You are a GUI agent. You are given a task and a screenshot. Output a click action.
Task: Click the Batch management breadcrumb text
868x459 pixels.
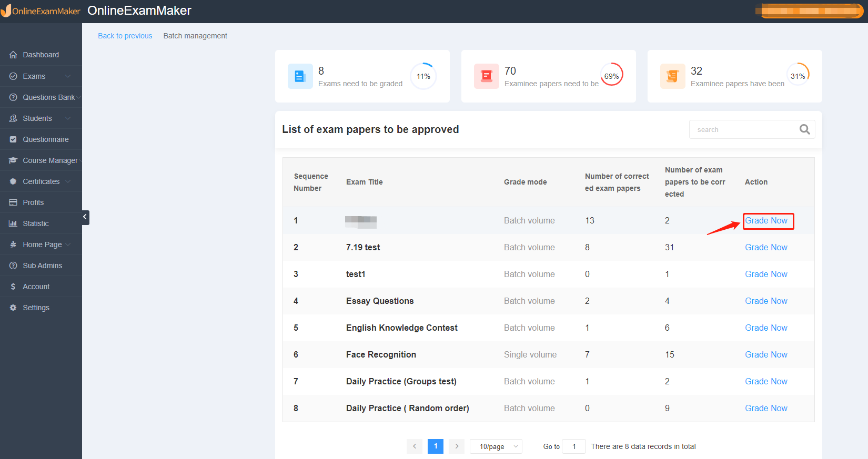click(x=195, y=36)
